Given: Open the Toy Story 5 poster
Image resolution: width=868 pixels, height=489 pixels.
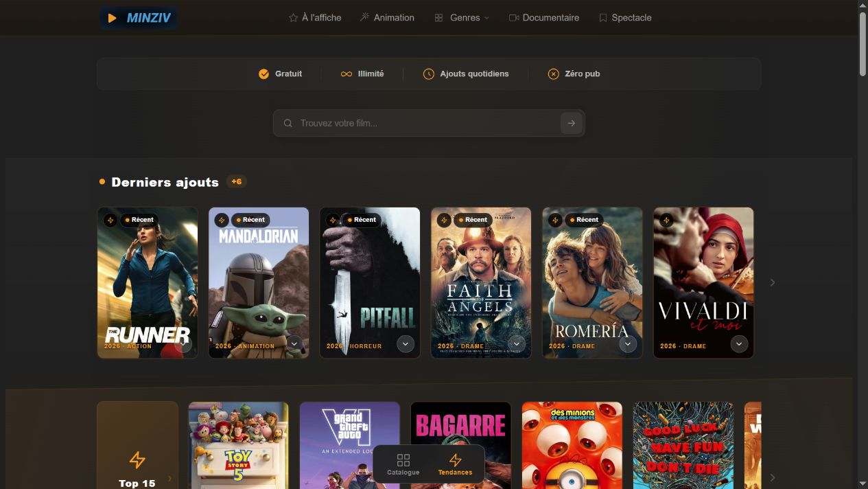Looking at the screenshot, I should (239, 445).
